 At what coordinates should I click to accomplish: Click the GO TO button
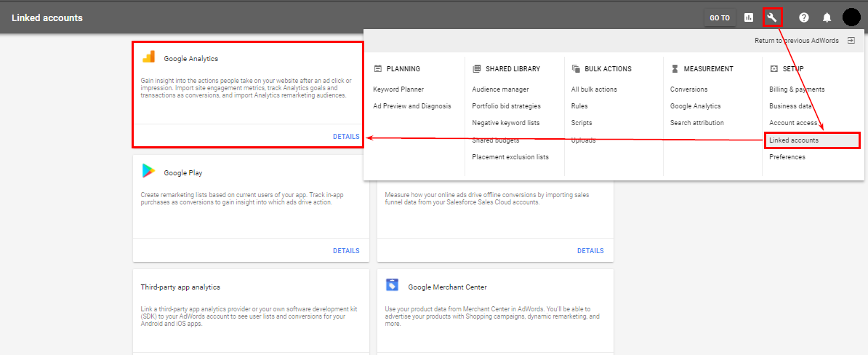pos(720,17)
